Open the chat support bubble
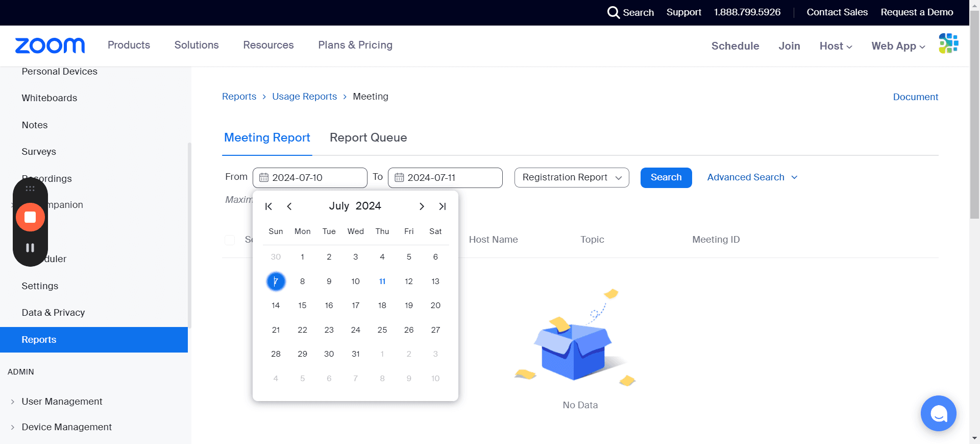980x444 pixels. point(938,413)
